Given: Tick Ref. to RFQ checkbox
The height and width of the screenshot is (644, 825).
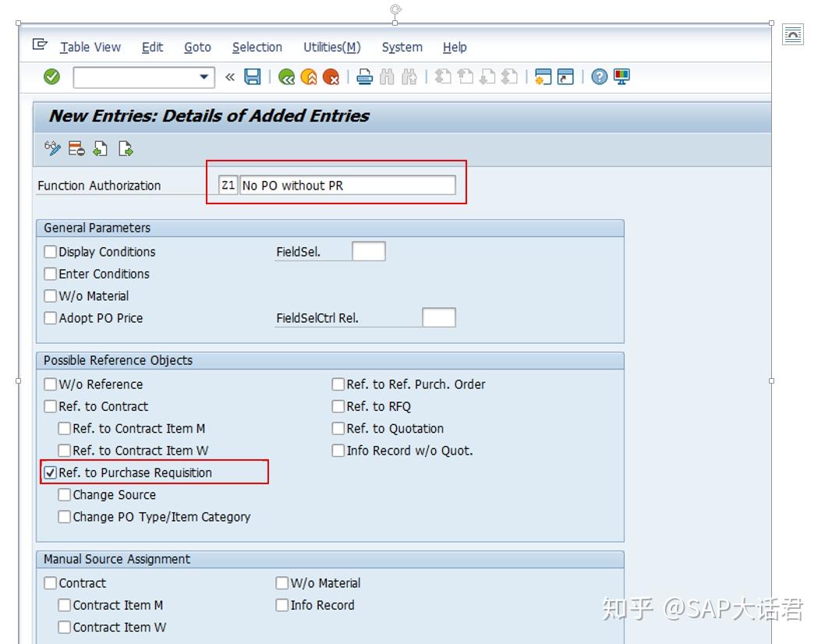Looking at the screenshot, I should pyautogui.click(x=338, y=406).
